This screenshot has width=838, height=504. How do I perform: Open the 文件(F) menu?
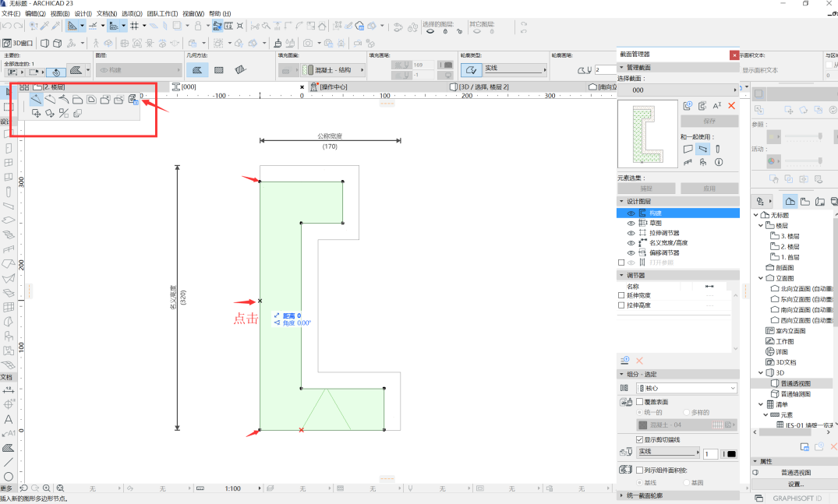coord(11,13)
